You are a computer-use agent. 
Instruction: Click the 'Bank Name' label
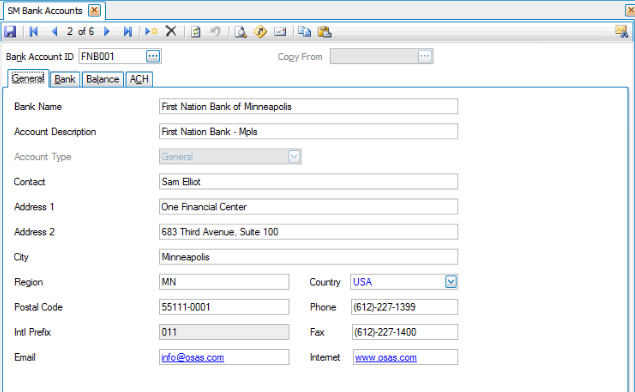38,107
